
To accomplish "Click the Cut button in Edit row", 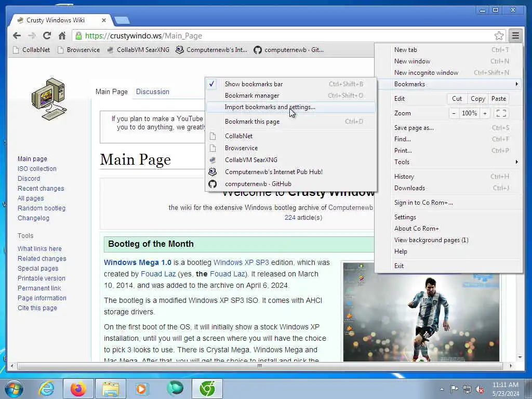I will (457, 98).
